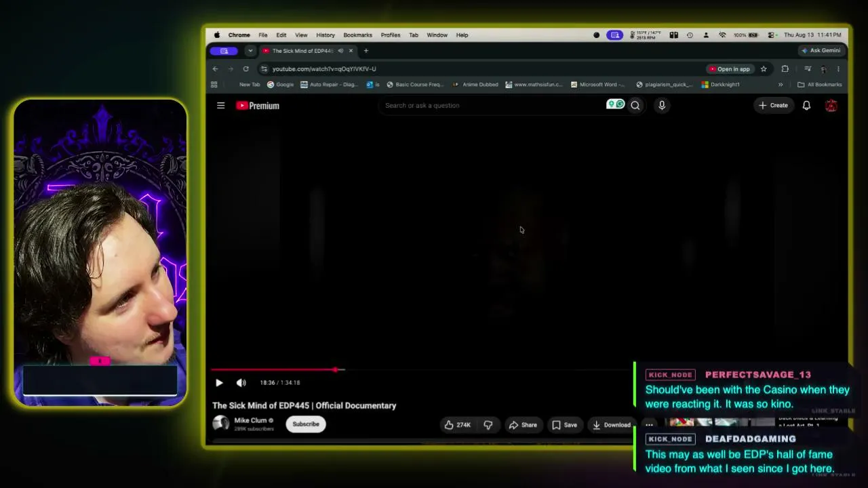The width and height of the screenshot is (868, 488).
Task: Open the plagiarism_quick bookmark
Action: [x=665, y=85]
